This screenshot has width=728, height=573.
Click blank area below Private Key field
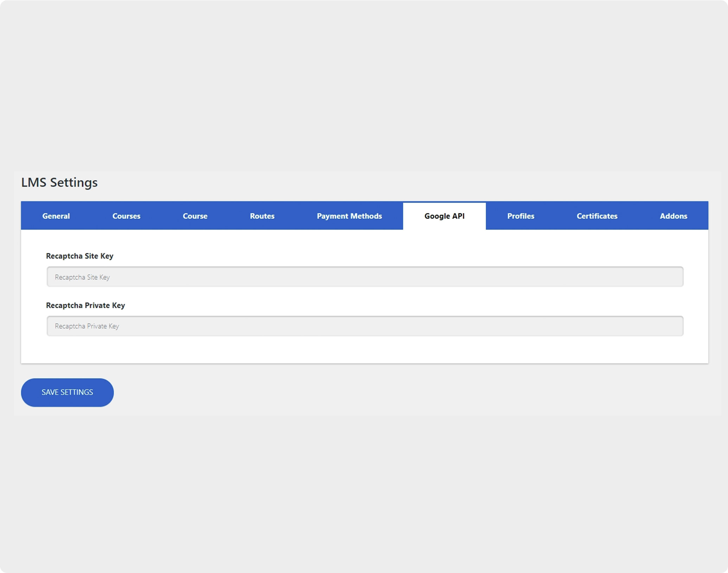click(x=365, y=350)
